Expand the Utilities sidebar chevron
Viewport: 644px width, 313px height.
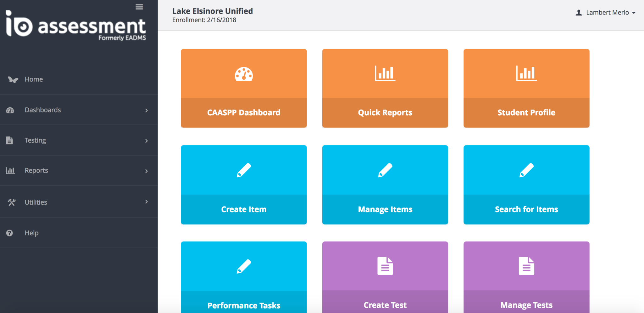[x=147, y=202]
